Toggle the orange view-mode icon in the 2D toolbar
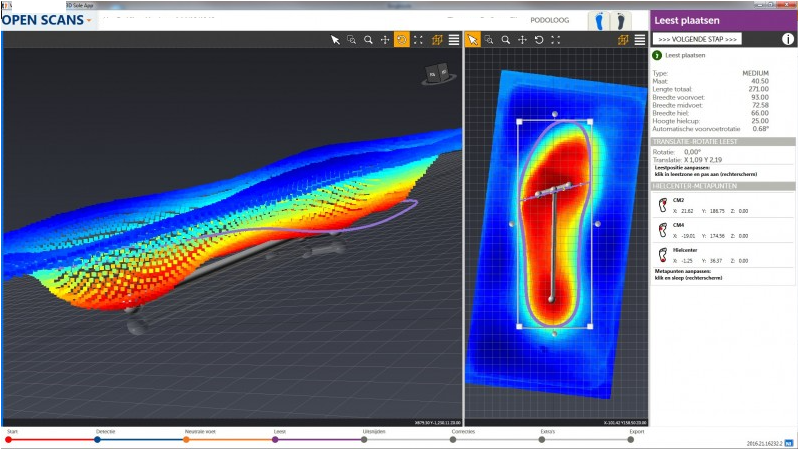Screen dimensions: 798x449 (622, 40)
